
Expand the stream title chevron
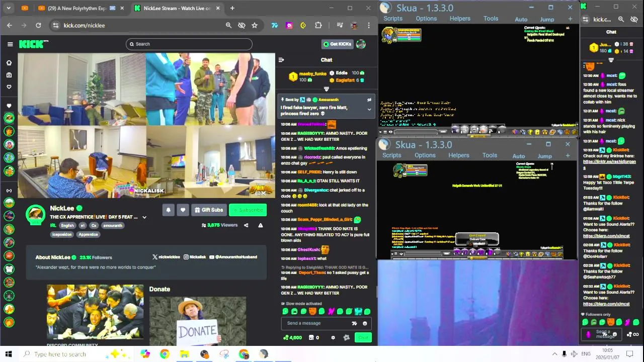coord(144,217)
